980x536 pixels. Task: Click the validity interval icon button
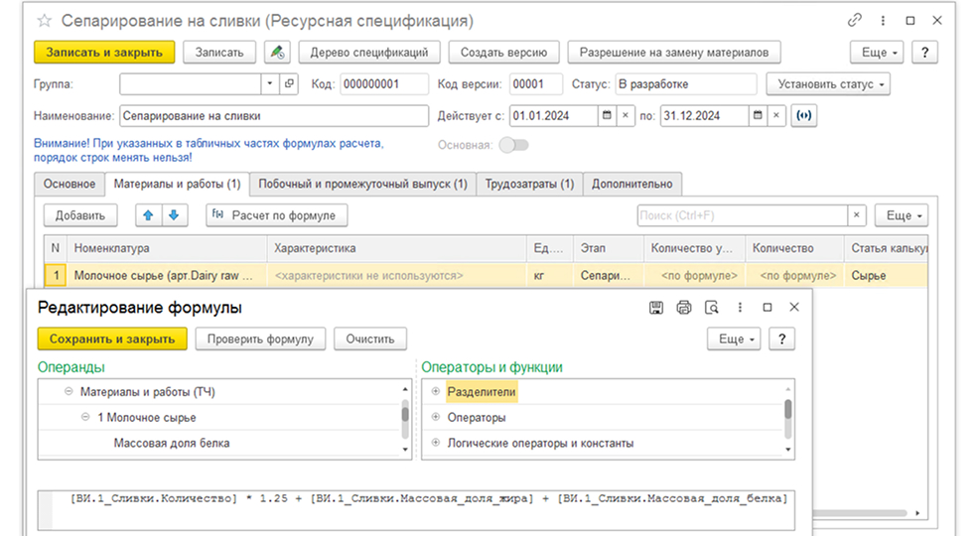coord(803,115)
